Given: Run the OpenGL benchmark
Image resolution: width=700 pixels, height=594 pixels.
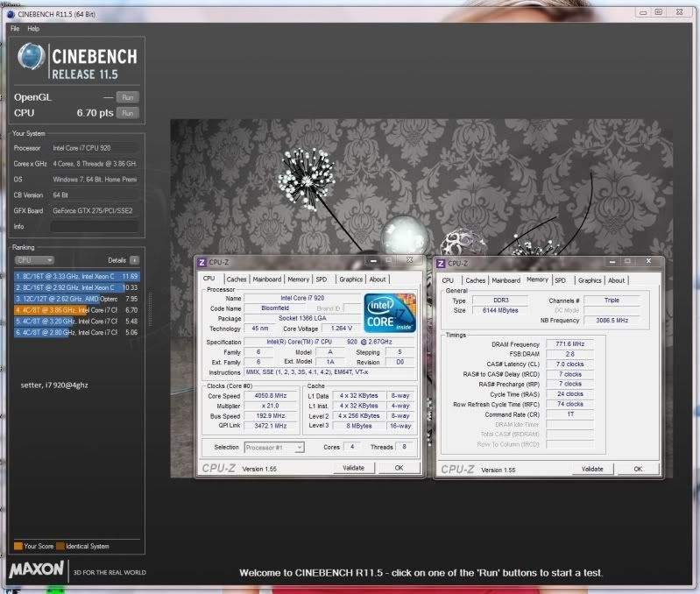Looking at the screenshot, I should tap(128, 97).
